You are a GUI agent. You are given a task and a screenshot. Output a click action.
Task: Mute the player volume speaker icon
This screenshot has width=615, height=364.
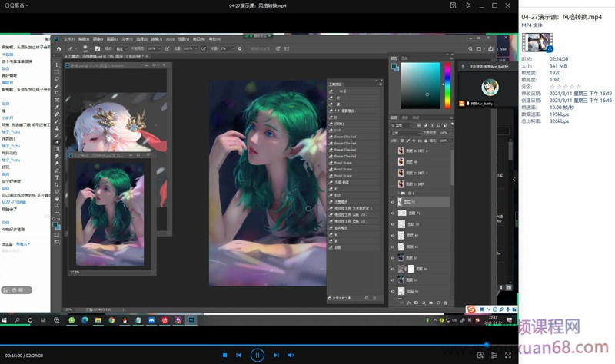(x=291, y=356)
